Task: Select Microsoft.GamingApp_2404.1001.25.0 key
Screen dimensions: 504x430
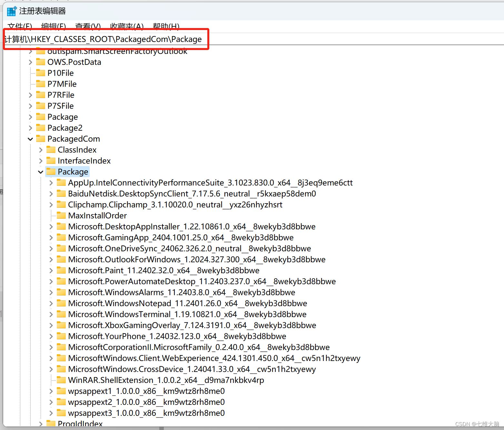Action: (181, 238)
